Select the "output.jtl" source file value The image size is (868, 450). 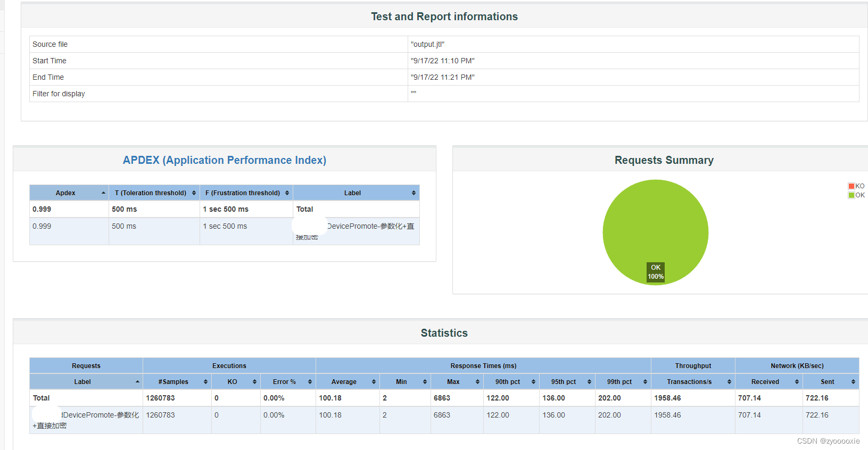(x=427, y=44)
